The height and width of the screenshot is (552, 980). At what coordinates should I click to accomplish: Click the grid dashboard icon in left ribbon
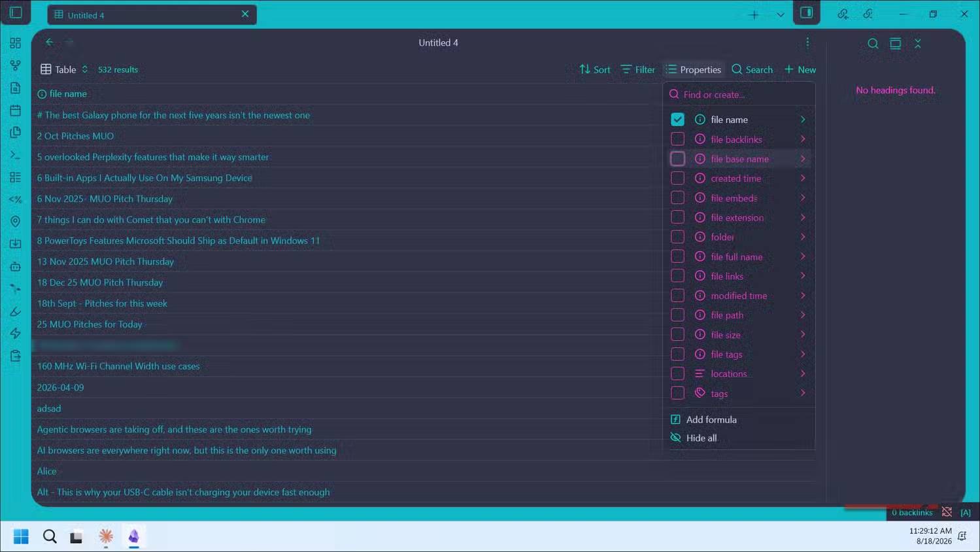(16, 43)
